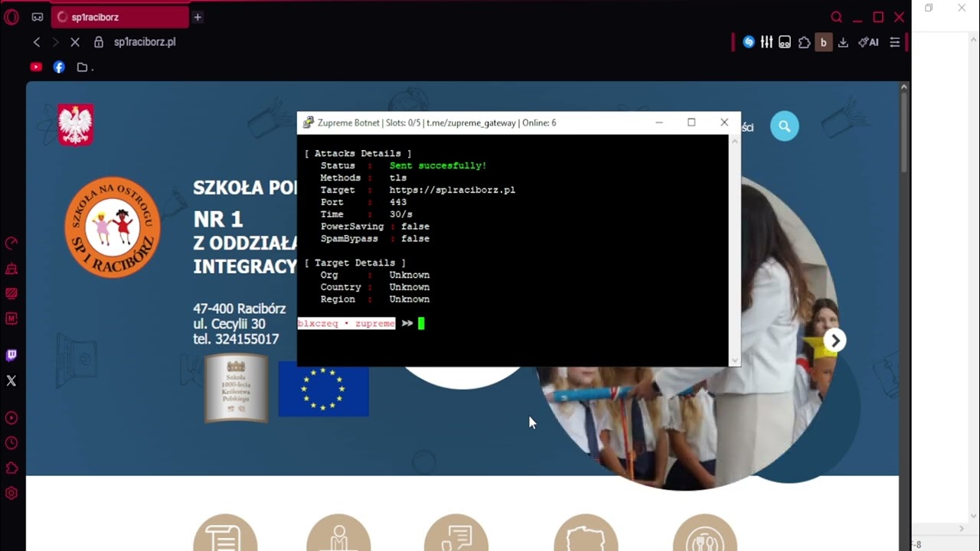980x551 pixels.
Task: Open the snapshot or player toolbar icon
Action: (785, 42)
